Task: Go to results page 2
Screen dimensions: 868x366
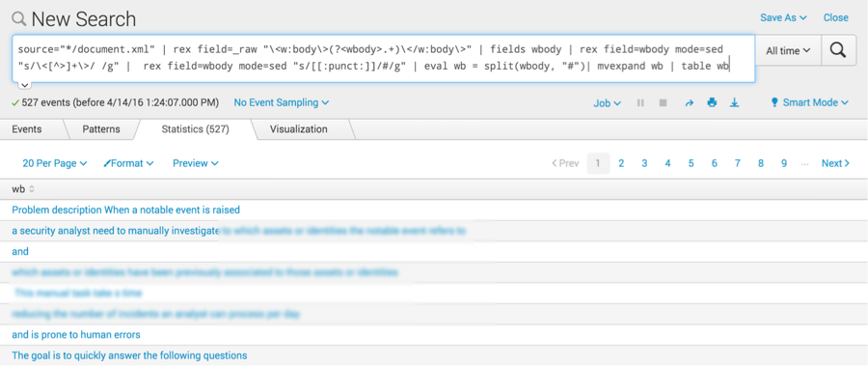Action: click(x=621, y=163)
